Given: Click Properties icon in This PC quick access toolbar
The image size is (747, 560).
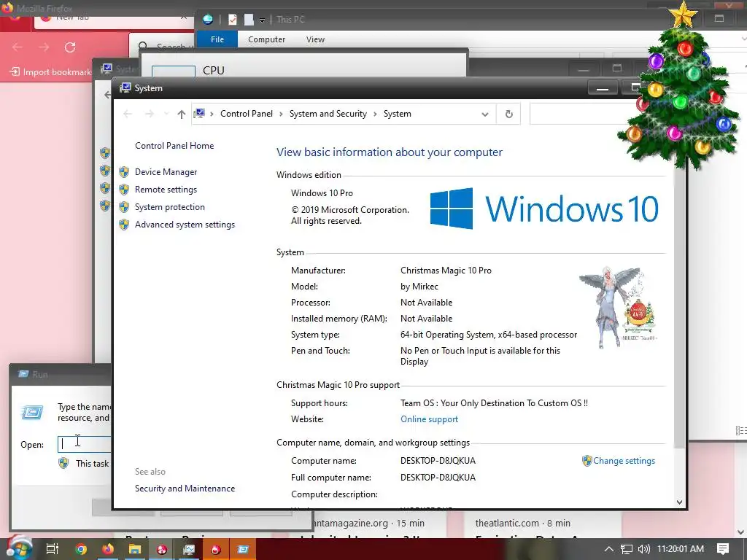Looking at the screenshot, I should point(233,20).
